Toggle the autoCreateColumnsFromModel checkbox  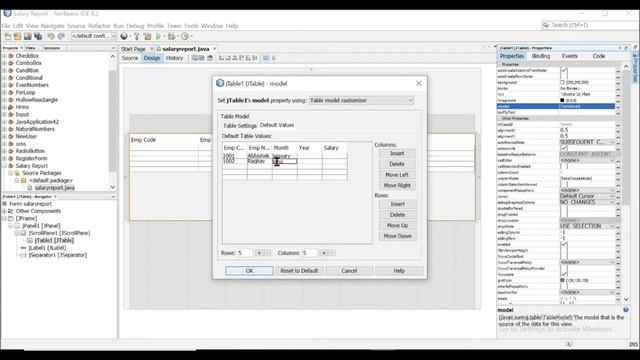[564, 71]
